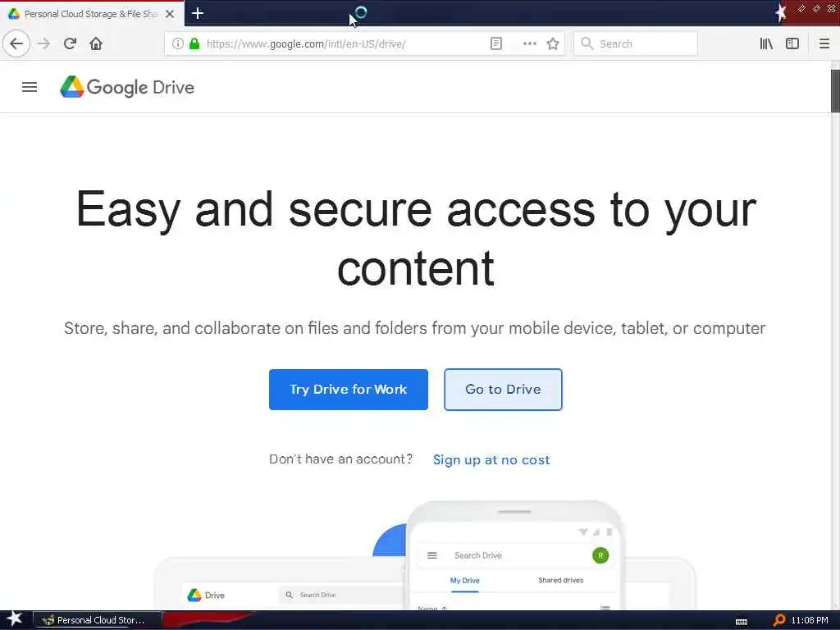Select Personal Cloud Stor… taskbar window button
The image size is (840, 630).
[98, 620]
